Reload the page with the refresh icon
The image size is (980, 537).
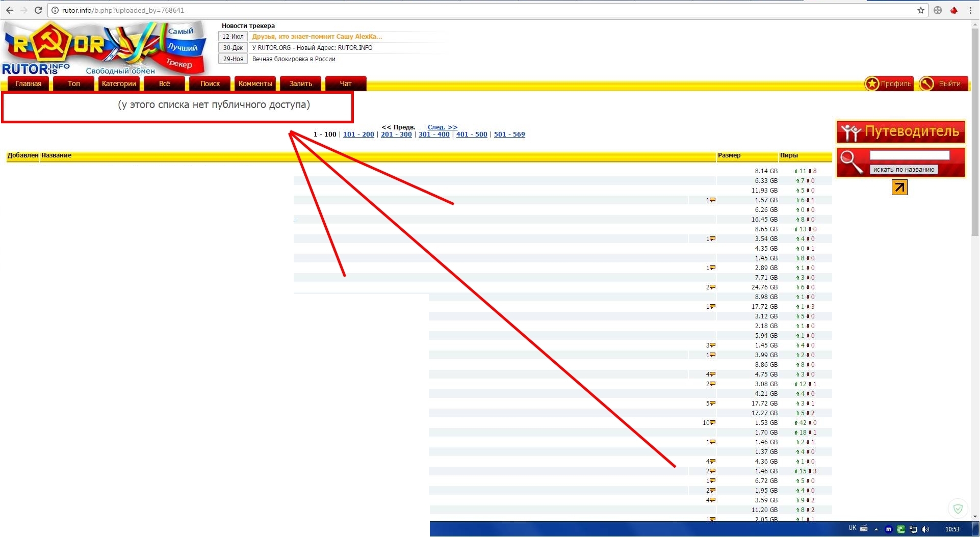(38, 10)
